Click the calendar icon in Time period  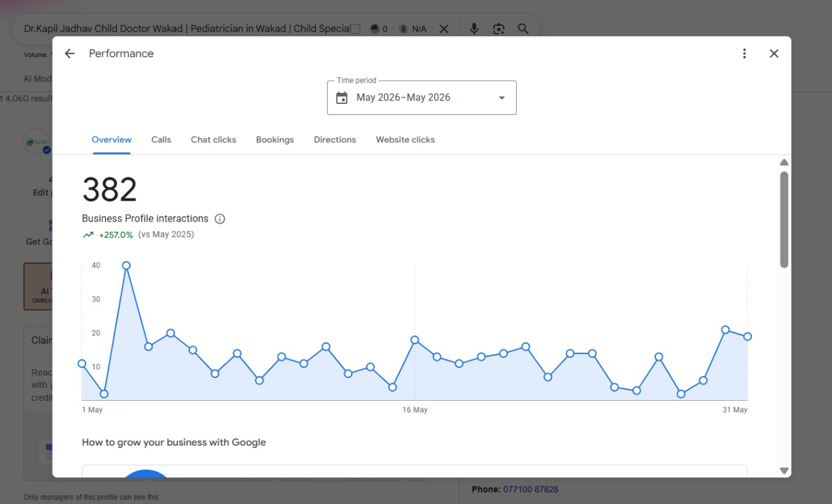tap(342, 98)
